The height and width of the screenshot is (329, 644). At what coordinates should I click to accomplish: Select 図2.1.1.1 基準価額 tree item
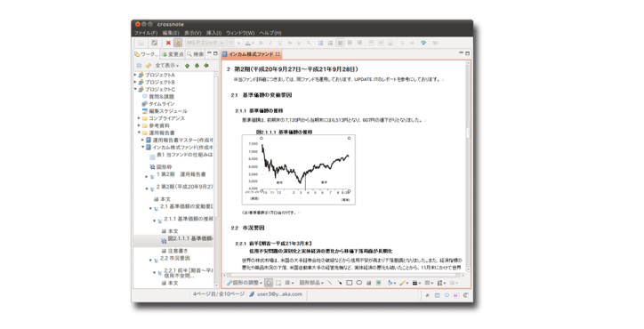pyautogui.click(x=190, y=238)
